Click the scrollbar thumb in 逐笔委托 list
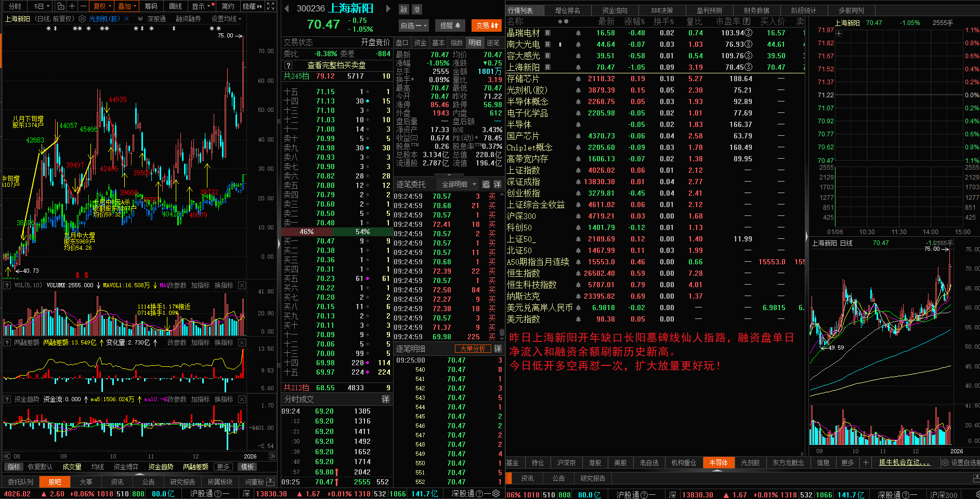 (502, 333)
